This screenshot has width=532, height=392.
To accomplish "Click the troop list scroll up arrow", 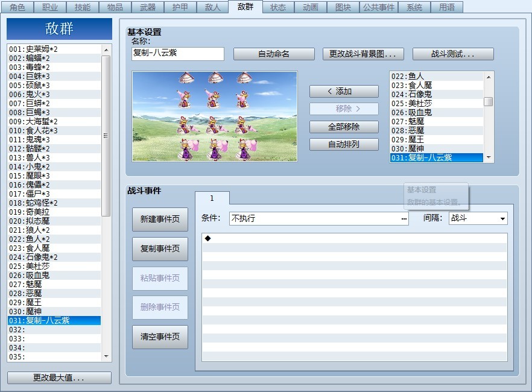I will coord(106,50).
